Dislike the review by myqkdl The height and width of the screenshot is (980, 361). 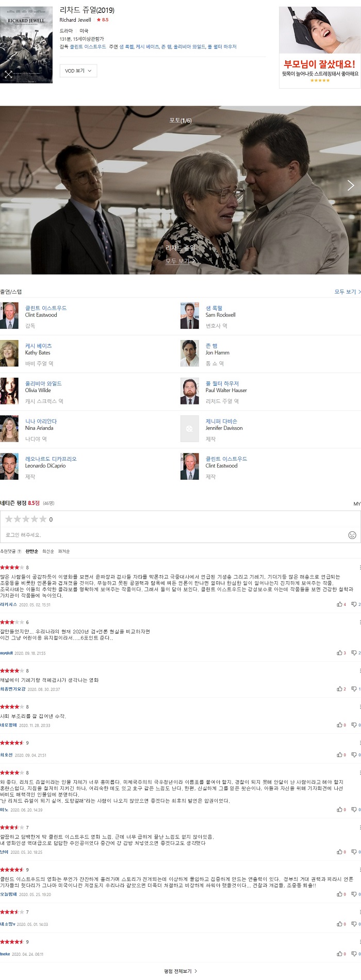click(x=355, y=653)
